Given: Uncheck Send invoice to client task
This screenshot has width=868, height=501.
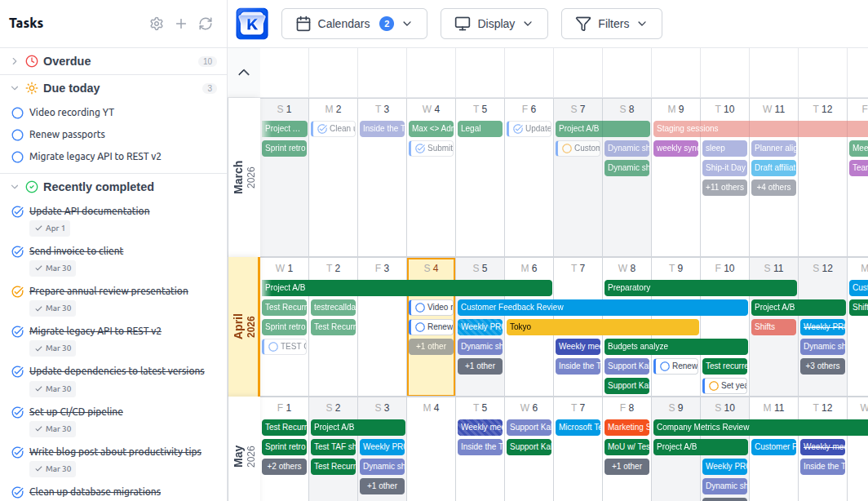Looking at the screenshot, I should point(18,251).
